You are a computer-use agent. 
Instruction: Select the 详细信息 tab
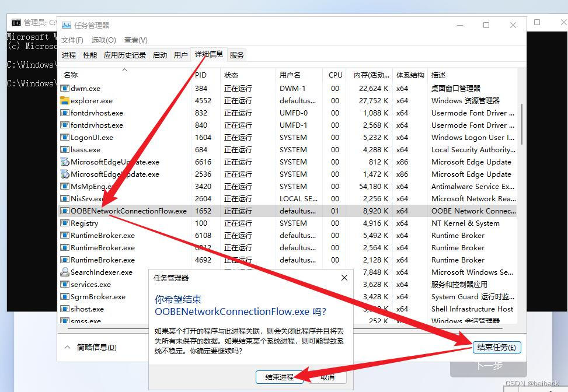coord(209,54)
